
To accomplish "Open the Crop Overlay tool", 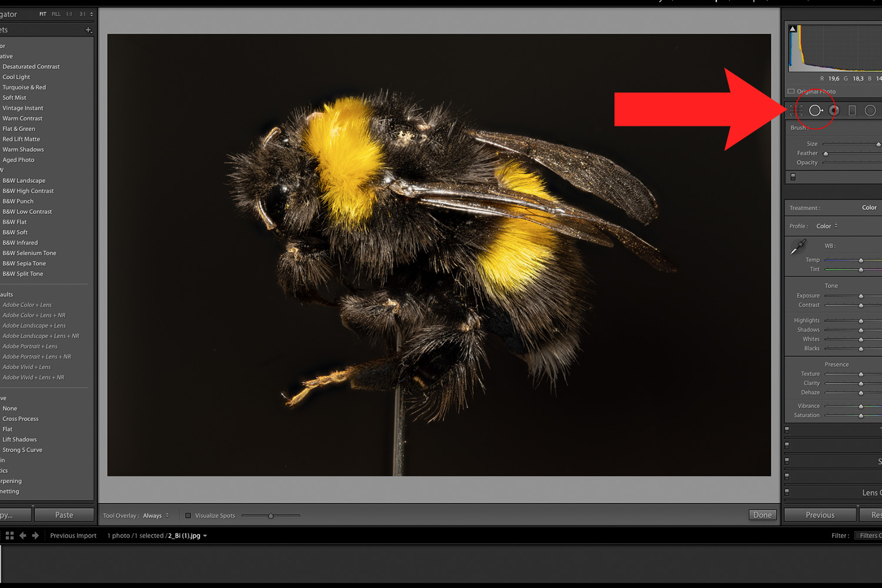I will pyautogui.click(x=796, y=110).
